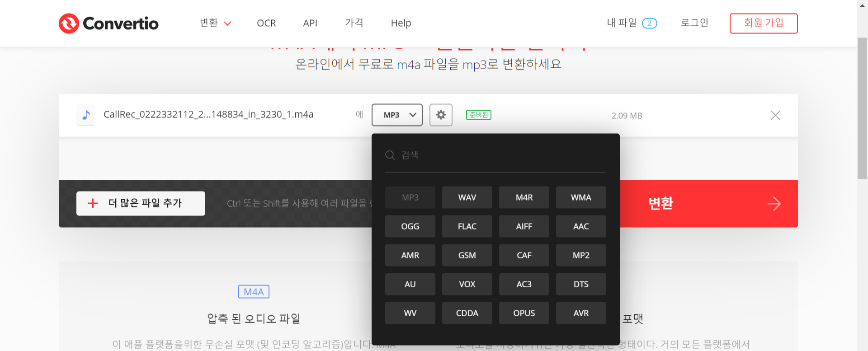Click the 로그인 login link
868x351 pixels.
(694, 23)
